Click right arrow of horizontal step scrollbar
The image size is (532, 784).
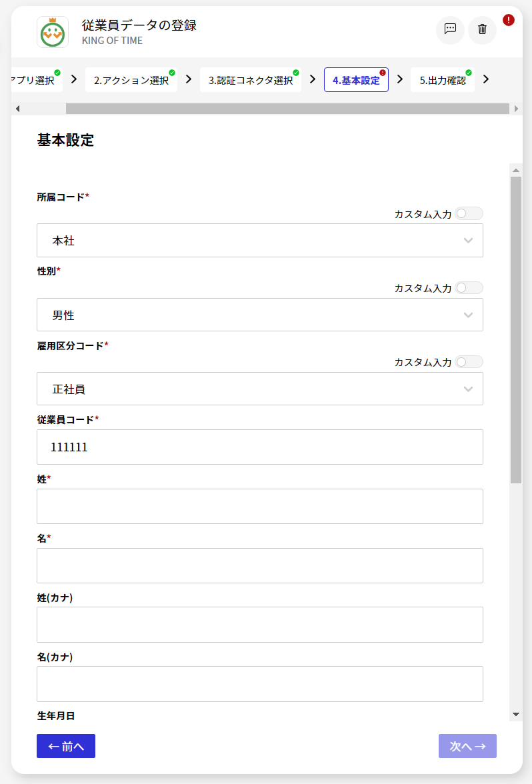tap(516, 109)
